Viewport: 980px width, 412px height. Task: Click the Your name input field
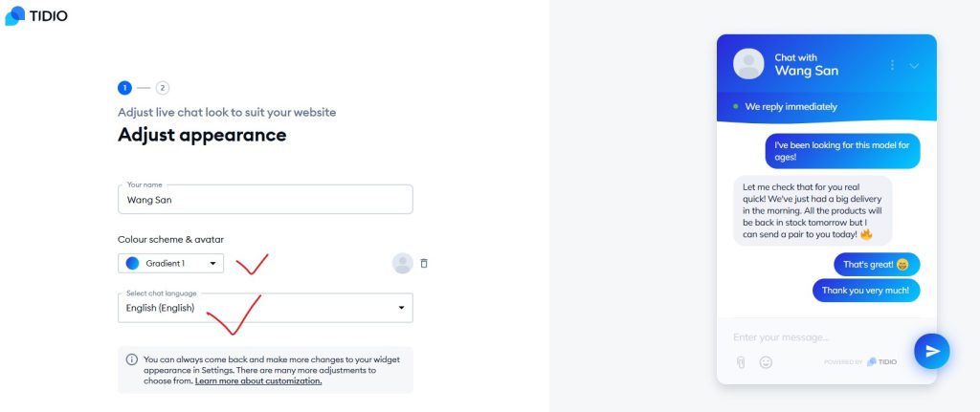click(265, 200)
